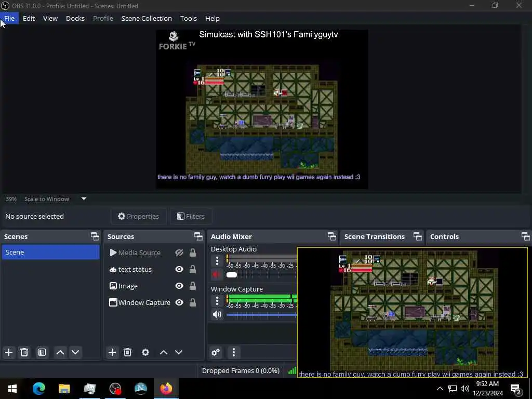Screen dimensions: 532x399
Task: Open the notification center
Action: click(516, 389)
